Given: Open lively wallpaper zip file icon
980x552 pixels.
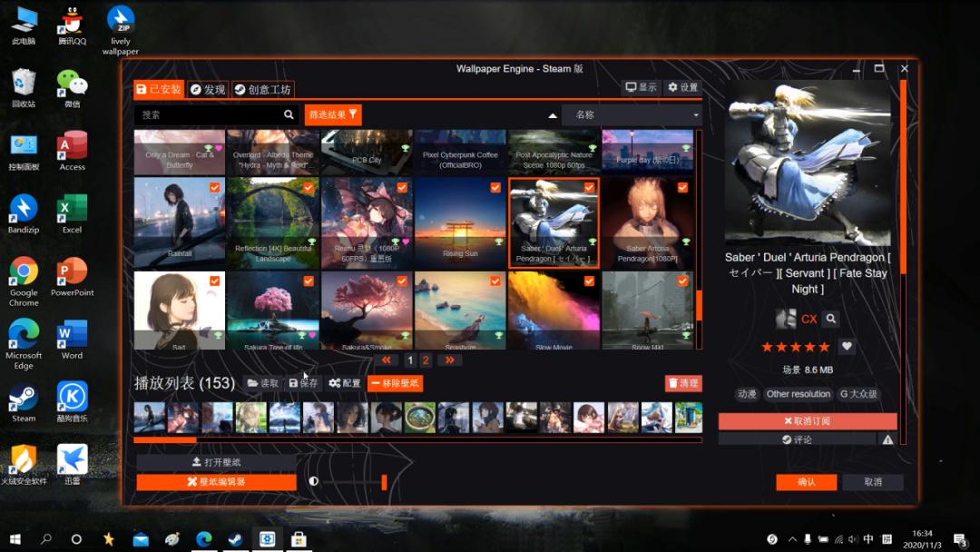Looking at the screenshot, I should (121, 30).
